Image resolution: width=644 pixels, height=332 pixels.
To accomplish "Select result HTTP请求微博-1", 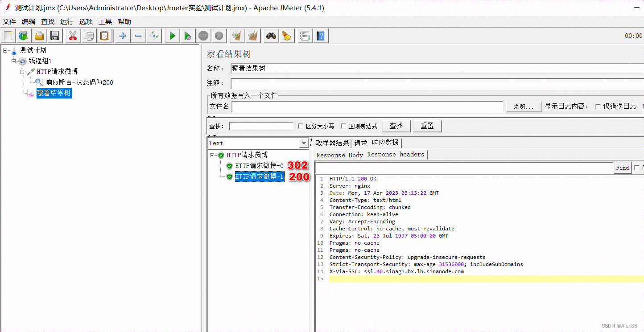I will [x=260, y=176].
